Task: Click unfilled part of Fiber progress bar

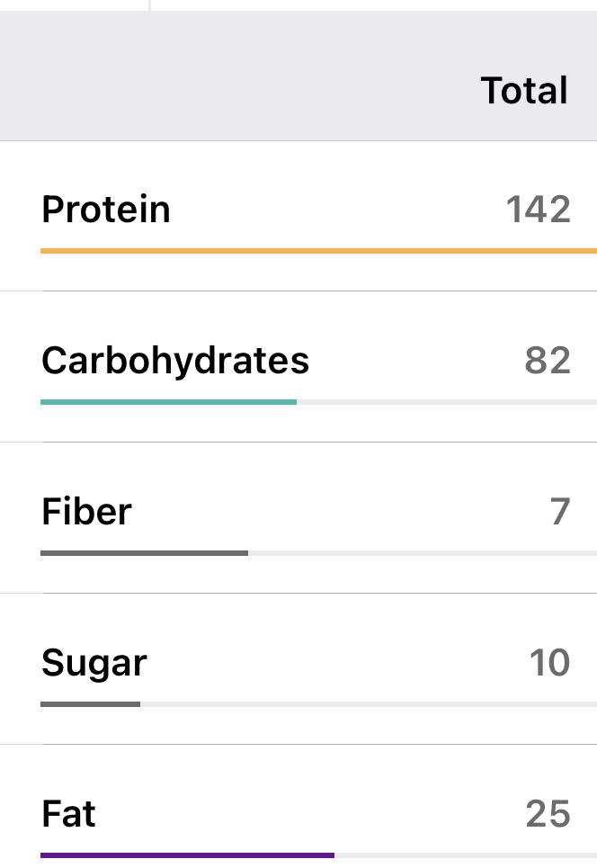Action: (422, 552)
